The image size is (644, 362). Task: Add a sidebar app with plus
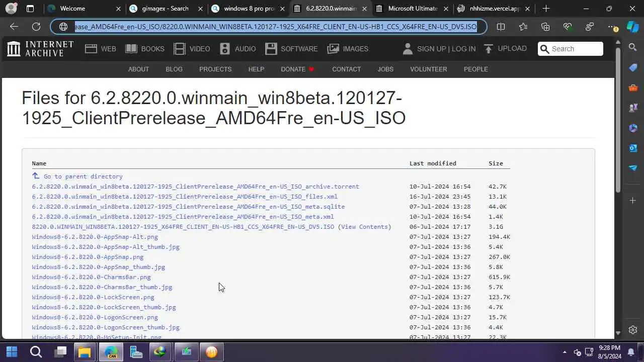tap(633, 201)
